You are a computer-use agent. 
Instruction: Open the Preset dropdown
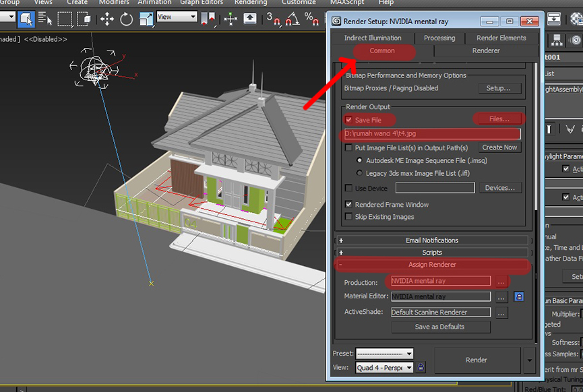point(384,354)
